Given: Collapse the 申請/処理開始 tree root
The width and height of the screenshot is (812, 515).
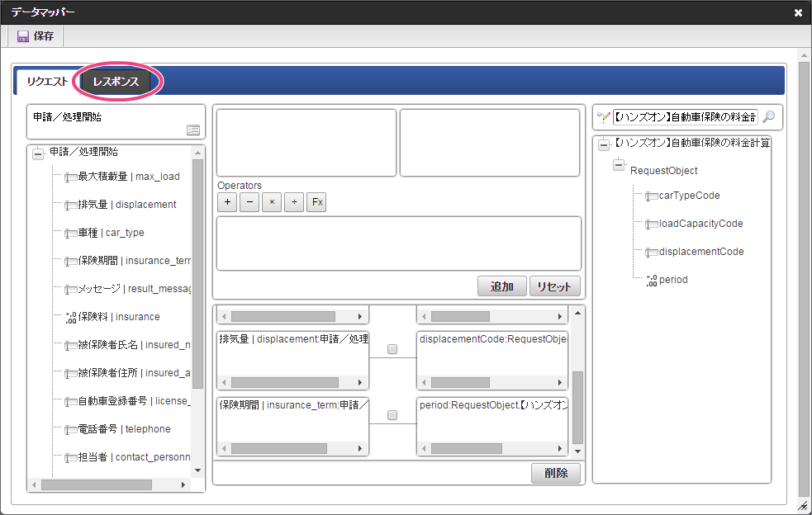Looking at the screenshot, I should [x=38, y=154].
